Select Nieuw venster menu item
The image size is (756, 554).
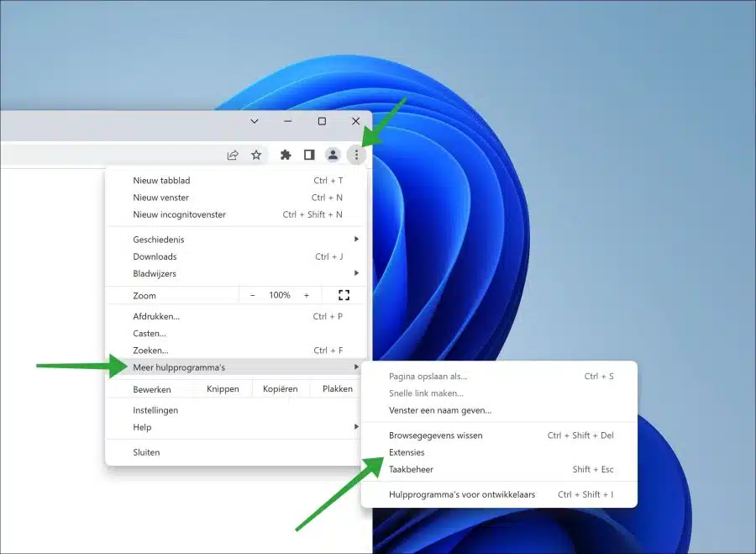(x=236, y=198)
